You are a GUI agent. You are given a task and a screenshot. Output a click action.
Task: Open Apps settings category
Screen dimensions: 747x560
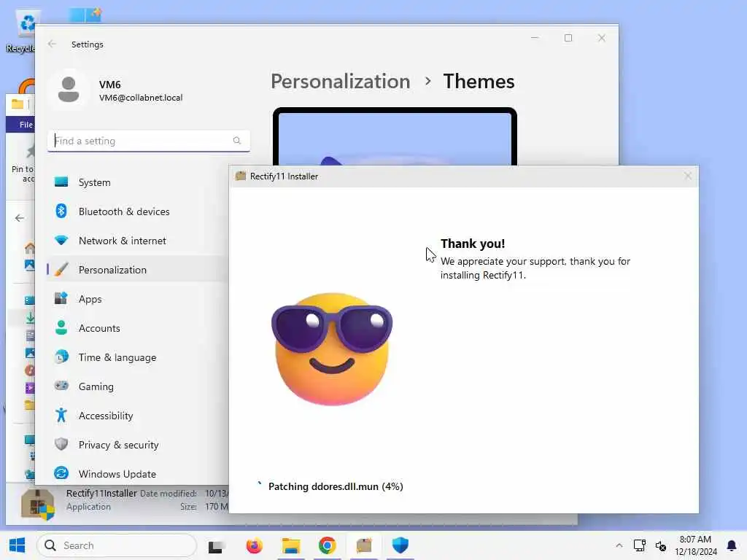tap(138, 299)
